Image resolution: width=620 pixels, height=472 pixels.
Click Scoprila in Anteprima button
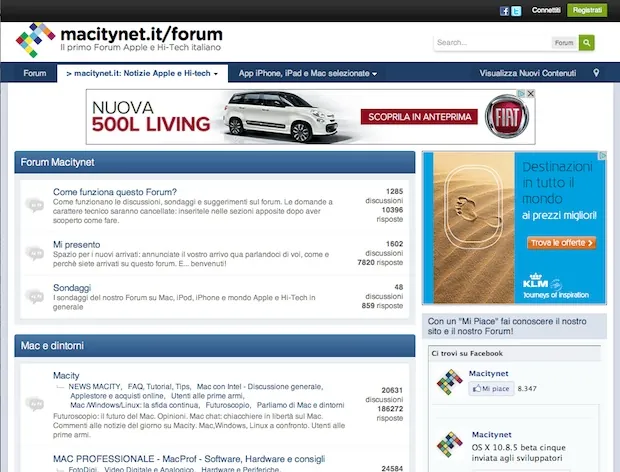pyautogui.click(x=419, y=117)
